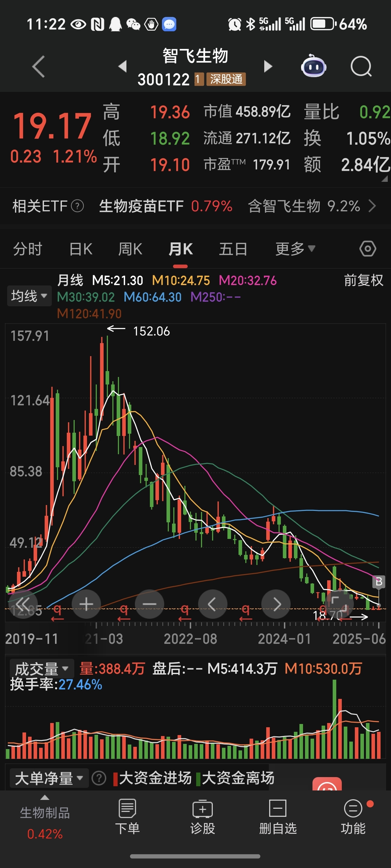The height and width of the screenshot is (868, 391).
Task: Tap the stock name 智飞生物
Action: pyautogui.click(x=195, y=56)
